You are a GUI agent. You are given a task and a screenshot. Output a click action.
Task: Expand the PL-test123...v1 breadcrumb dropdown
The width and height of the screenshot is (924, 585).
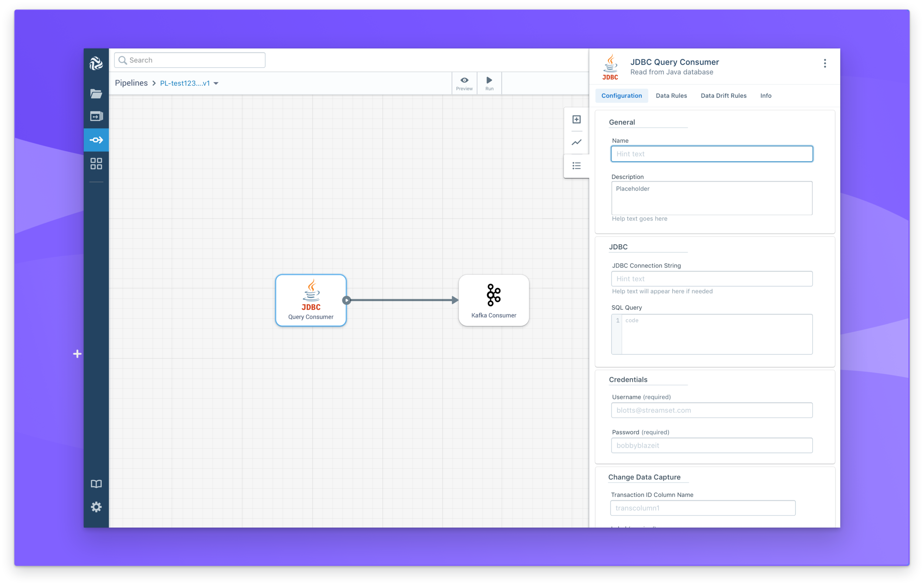pos(216,83)
